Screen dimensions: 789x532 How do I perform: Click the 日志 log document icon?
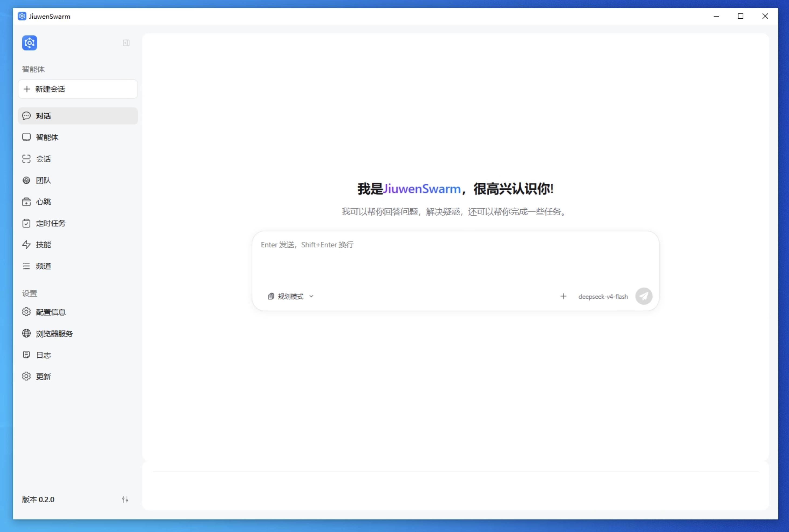pyautogui.click(x=26, y=355)
